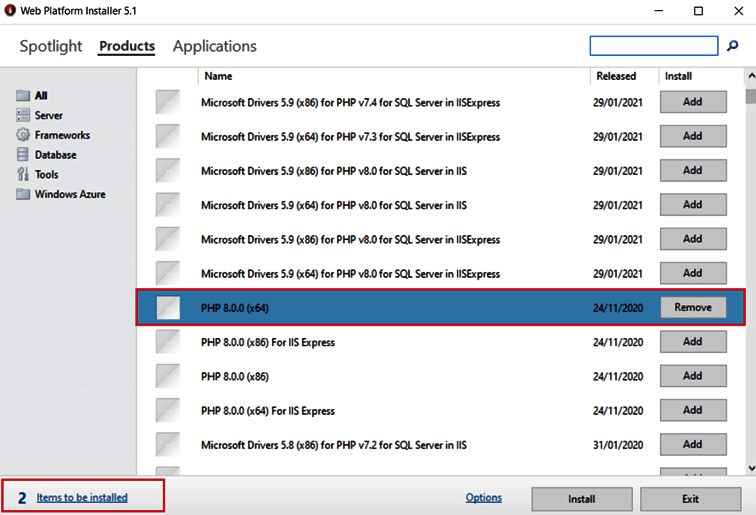Open the Products tab
Image resolution: width=756 pixels, height=515 pixels.
(x=127, y=46)
